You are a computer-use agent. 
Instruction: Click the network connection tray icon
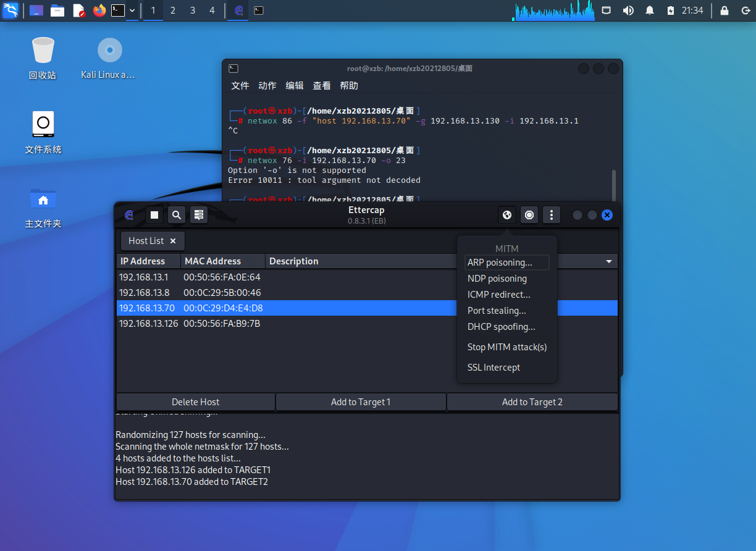[x=607, y=11]
